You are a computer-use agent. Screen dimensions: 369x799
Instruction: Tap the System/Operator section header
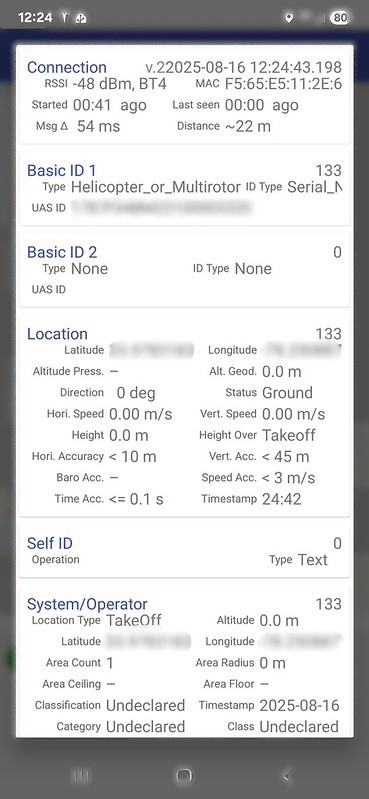tap(87, 604)
